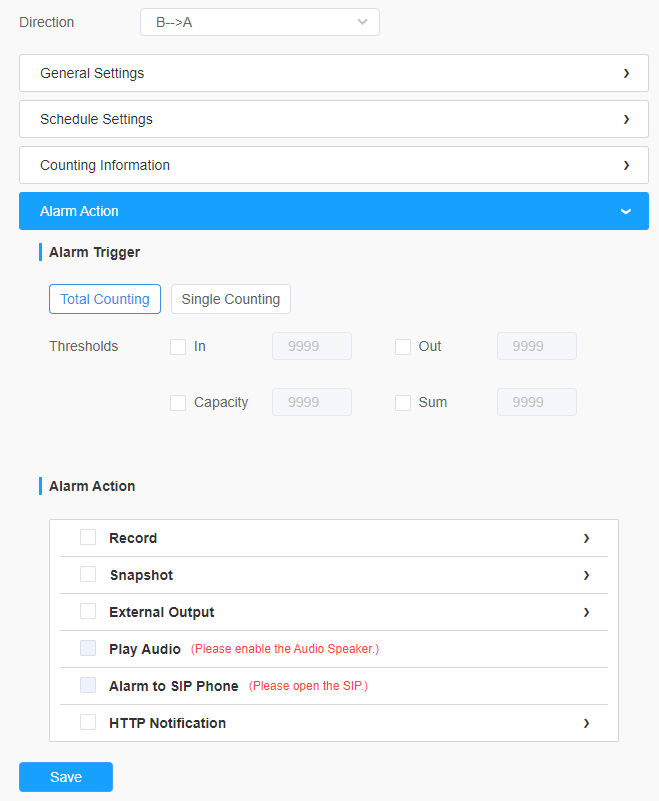The image size is (659, 801).
Task: Check the Record alarm action box
Action: 88,537
